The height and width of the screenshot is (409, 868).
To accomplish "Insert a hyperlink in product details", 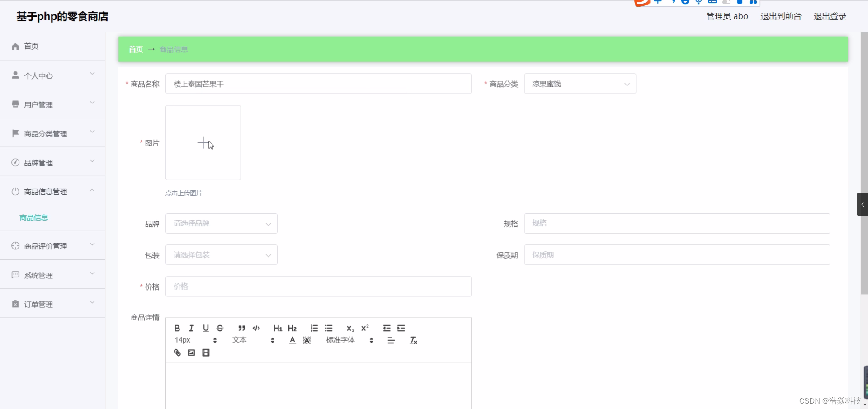I will click(177, 353).
